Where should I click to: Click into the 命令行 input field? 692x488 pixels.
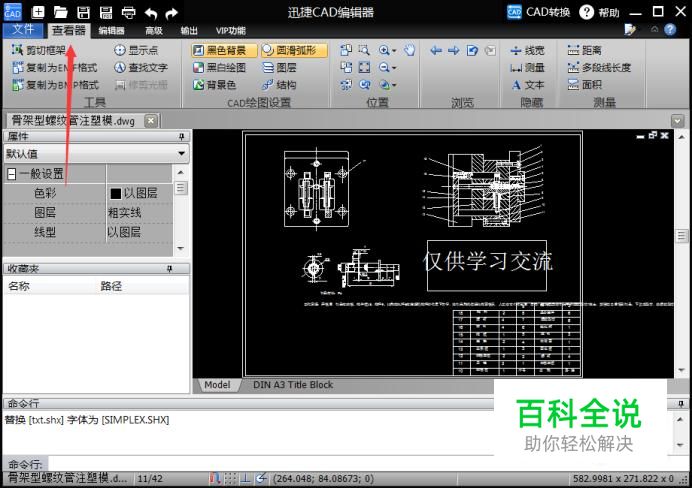[x=270, y=463]
